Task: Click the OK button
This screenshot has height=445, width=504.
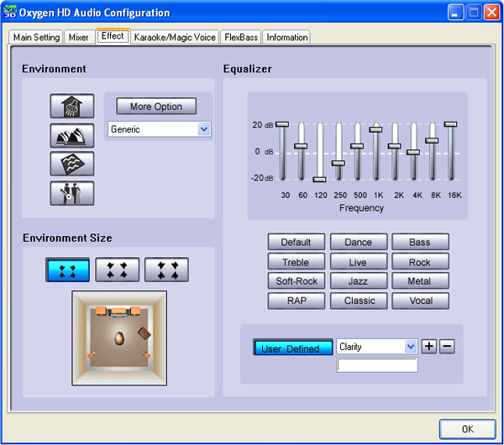Action: point(467,429)
